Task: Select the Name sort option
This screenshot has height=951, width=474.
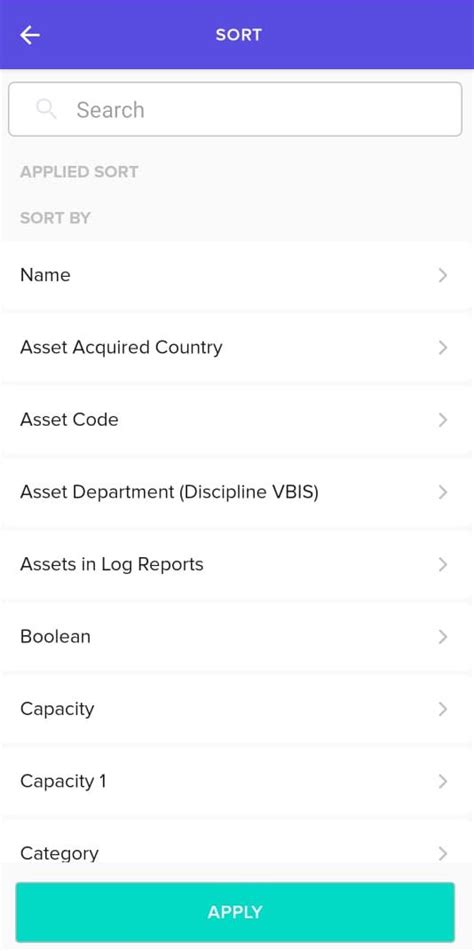Action: click(45, 275)
